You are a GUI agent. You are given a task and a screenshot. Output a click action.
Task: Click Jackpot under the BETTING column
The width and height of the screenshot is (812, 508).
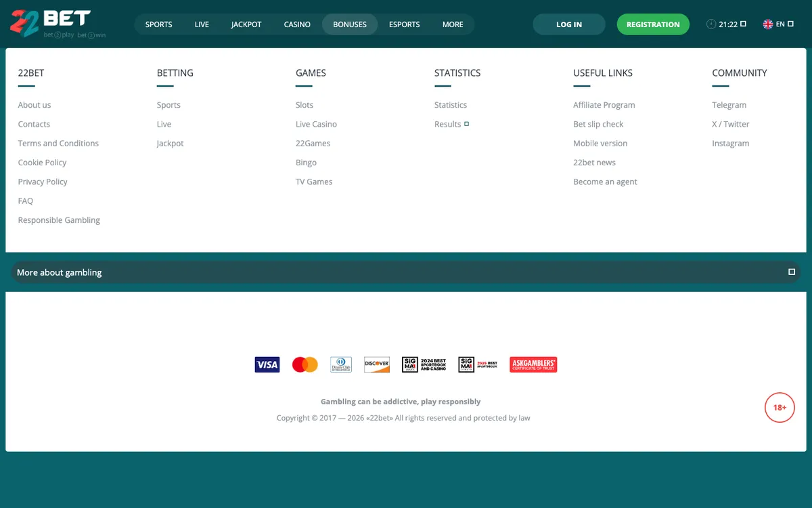(170, 144)
